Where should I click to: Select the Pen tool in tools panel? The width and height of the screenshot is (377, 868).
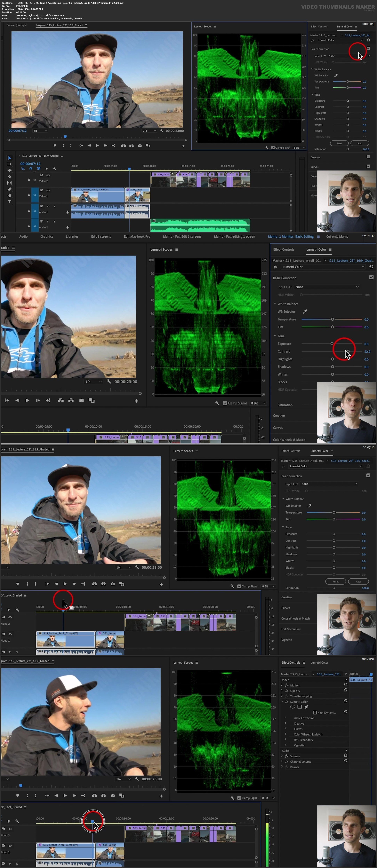click(x=9, y=189)
